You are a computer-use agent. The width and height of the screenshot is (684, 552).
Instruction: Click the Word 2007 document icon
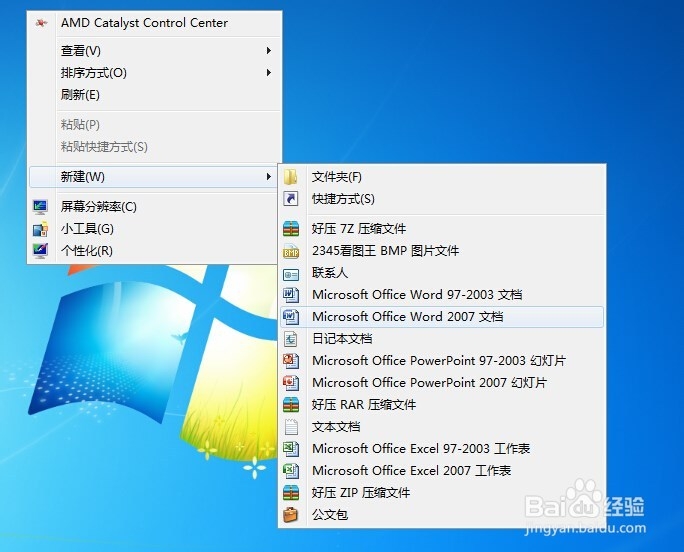[x=291, y=316]
